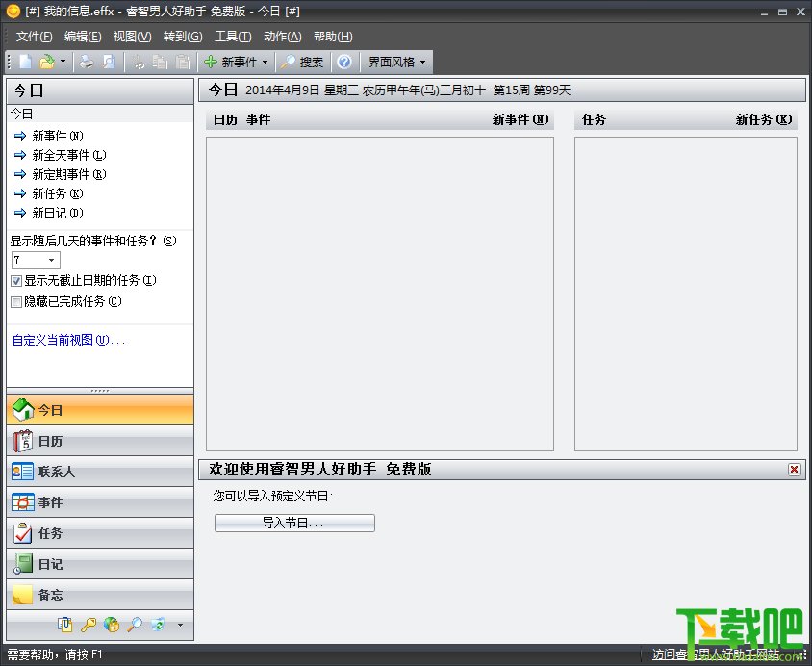Maximize the application window
This screenshot has height=666, width=812.
coord(782,12)
